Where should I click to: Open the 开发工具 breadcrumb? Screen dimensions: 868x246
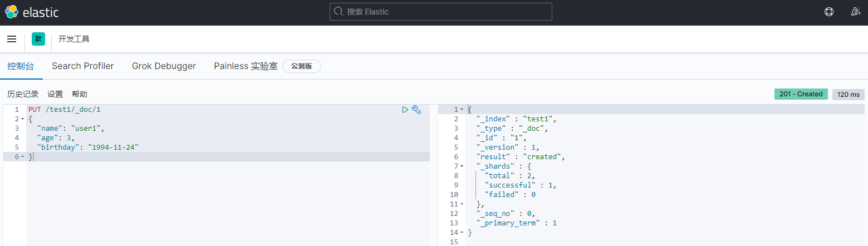[x=74, y=39]
